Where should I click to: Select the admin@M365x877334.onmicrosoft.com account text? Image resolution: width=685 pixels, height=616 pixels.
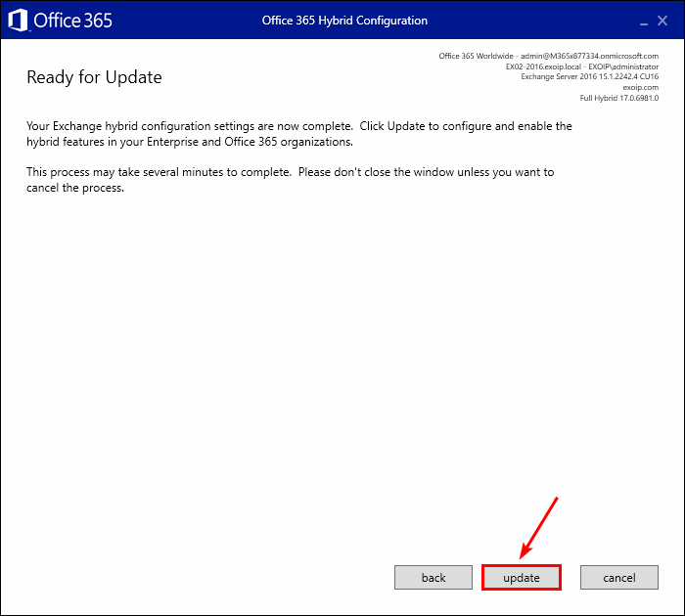point(589,56)
